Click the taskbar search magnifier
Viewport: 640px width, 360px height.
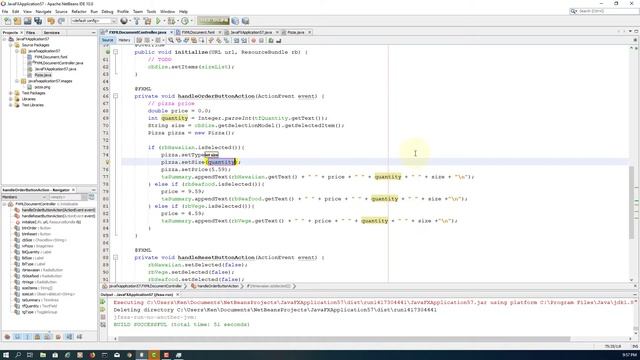point(18,355)
